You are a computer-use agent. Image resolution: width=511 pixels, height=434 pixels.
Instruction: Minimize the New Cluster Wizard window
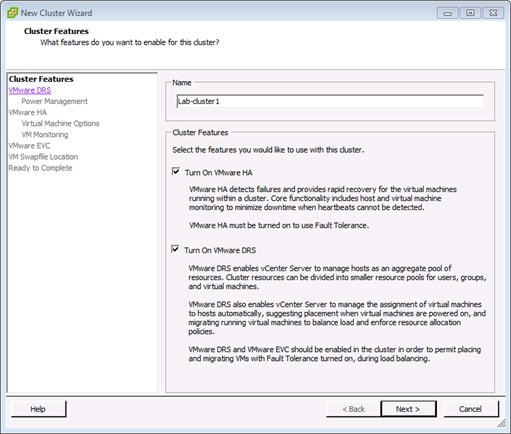[x=447, y=13]
